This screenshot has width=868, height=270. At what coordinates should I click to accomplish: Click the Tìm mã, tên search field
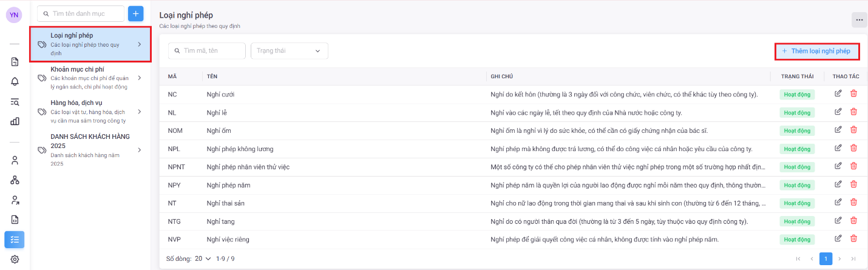207,51
